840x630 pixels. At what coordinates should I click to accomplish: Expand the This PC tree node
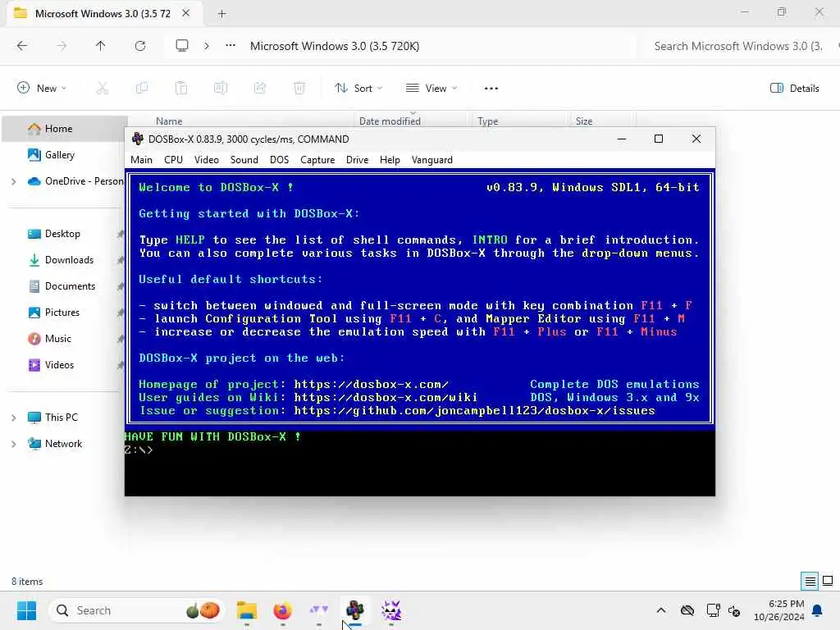pyautogui.click(x=13, y=418)
